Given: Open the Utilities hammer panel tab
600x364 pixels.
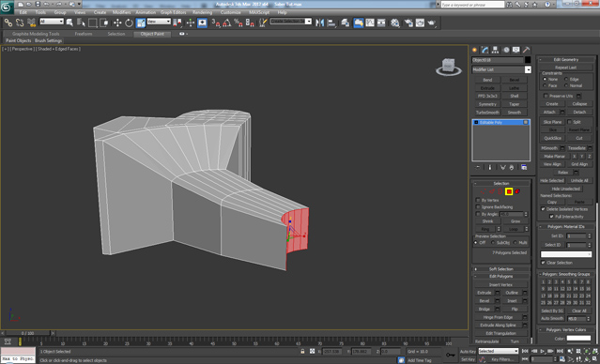Looking at the screenshot, I should coord(527,50).
